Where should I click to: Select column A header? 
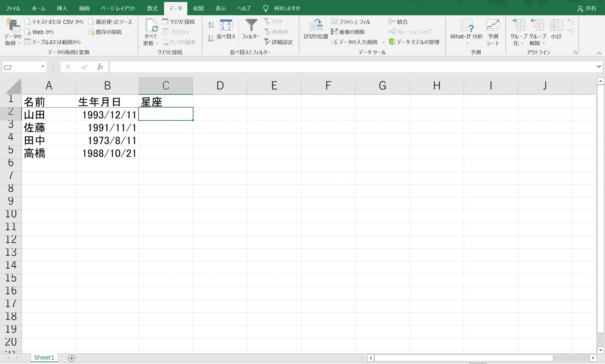49,85
